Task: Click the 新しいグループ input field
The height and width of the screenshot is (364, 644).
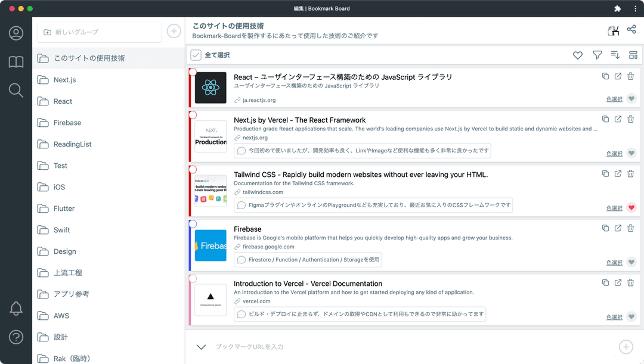Action: coord(100,32)
